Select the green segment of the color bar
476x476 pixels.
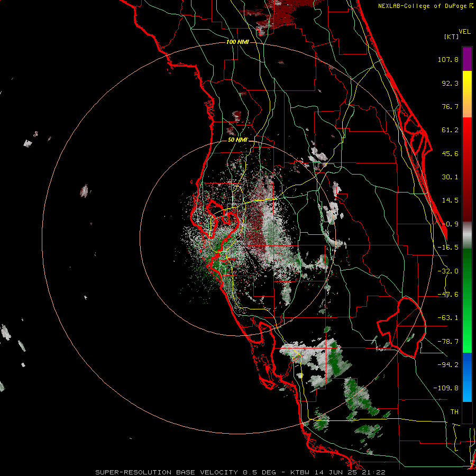click(467, 300)
